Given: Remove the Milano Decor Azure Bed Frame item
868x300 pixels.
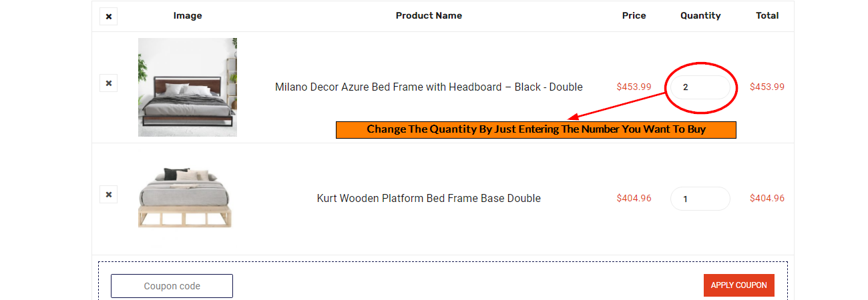Looking at the screenshot, I should (108, 83).
